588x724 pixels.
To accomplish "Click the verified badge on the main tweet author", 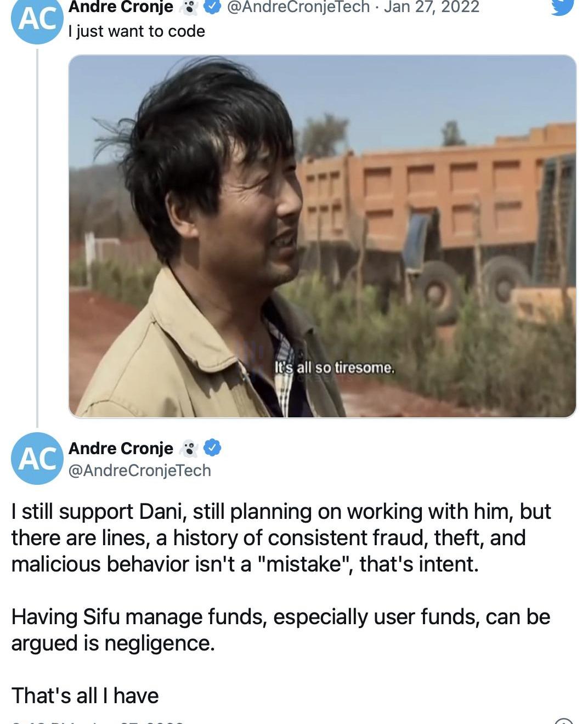I will click(212, 448).
